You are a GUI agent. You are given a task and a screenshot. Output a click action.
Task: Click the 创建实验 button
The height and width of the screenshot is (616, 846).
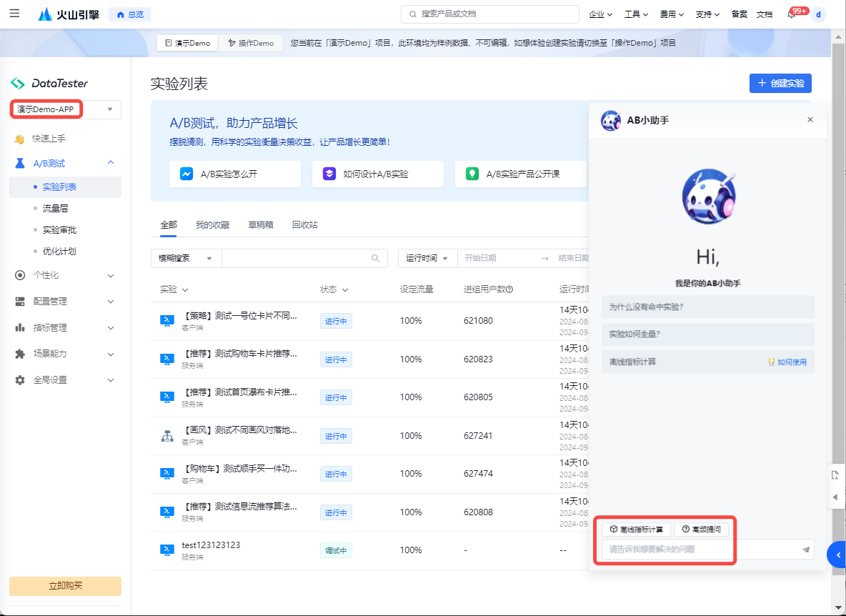pyautogui.click(x=780, y=83)
